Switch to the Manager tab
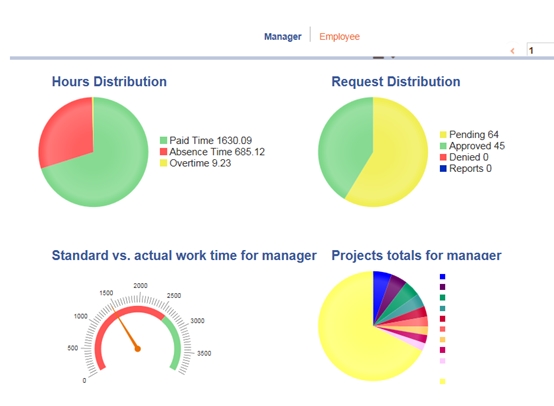This screenshot has height=406, width=554. click(283, 36)
